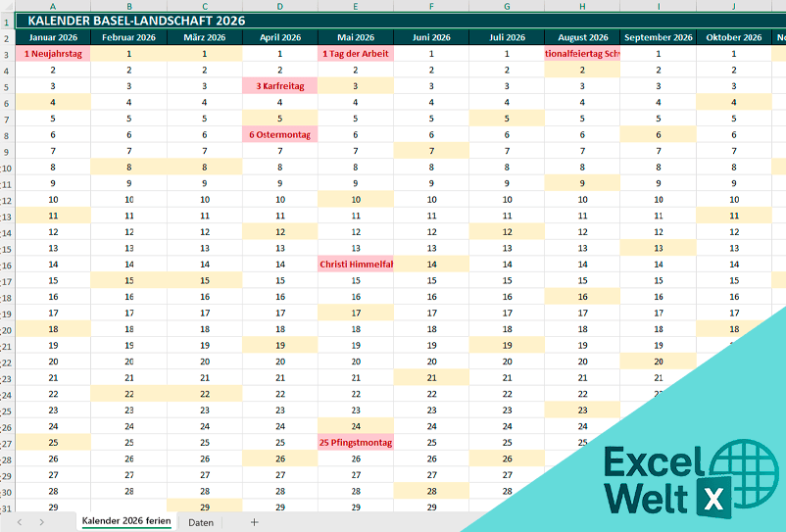This screenshot has height=532, width=786.
Task: Click the add new sheet plus icon
Action: (x=254, y=522)
